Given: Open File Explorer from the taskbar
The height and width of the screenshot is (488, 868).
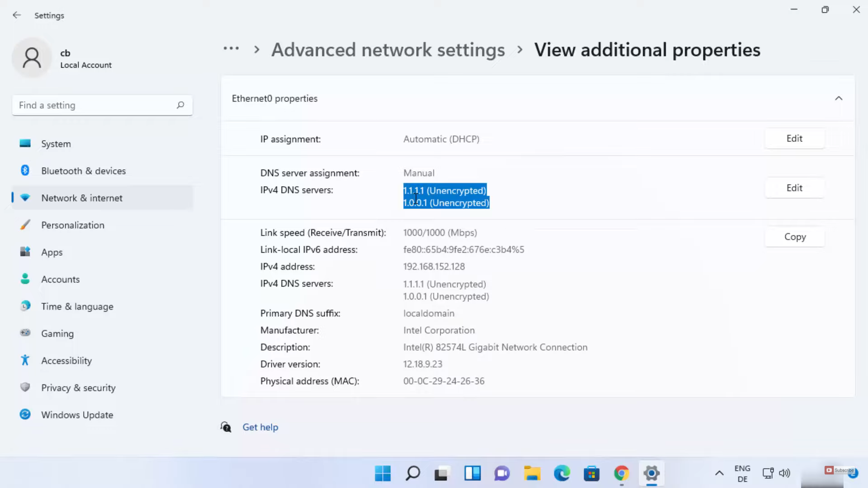Looking at the screenshot, I should pos(532,473).
